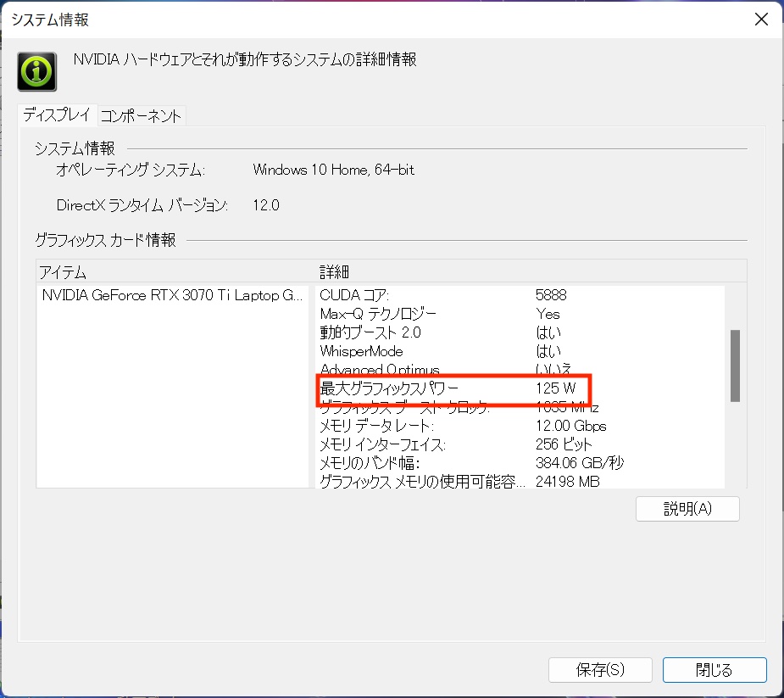Click the 24198 MB value
Screen dimensions: 784x698
point(568,482)
